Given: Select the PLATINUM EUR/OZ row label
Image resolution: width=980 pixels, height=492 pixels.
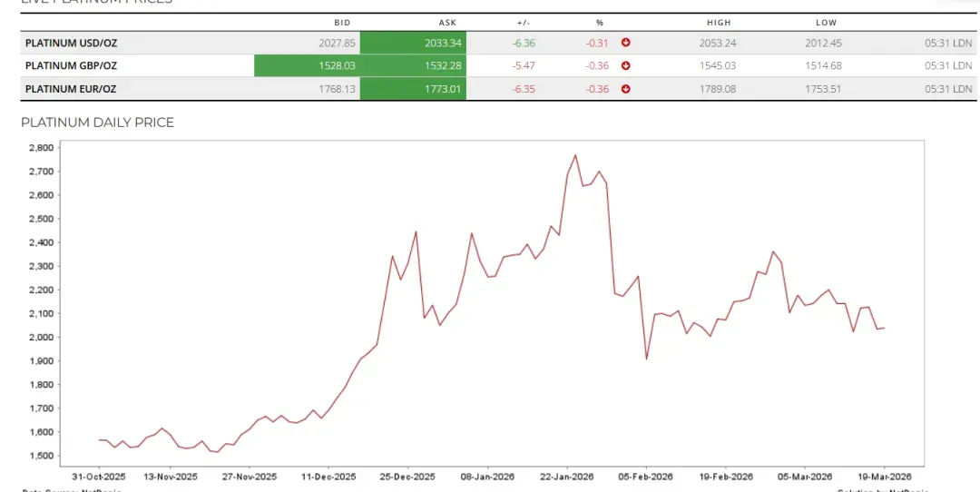Looking at the screenshot, I should [x=71, y=89].
